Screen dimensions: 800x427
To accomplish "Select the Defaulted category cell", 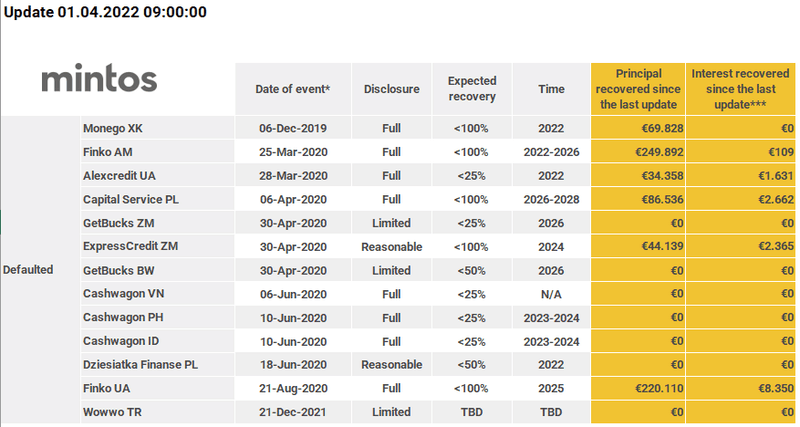I will tap(28, 269).
